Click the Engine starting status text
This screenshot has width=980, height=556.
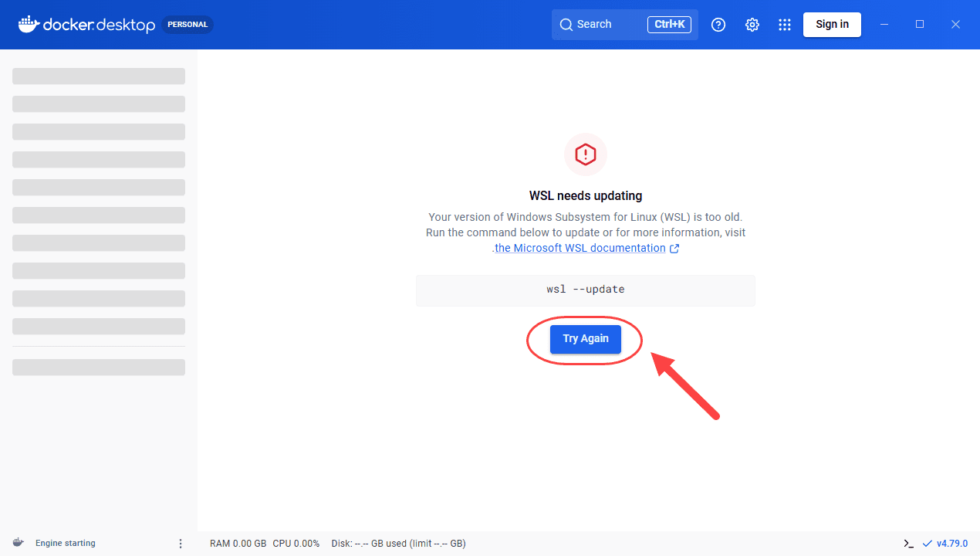[66, 544]
